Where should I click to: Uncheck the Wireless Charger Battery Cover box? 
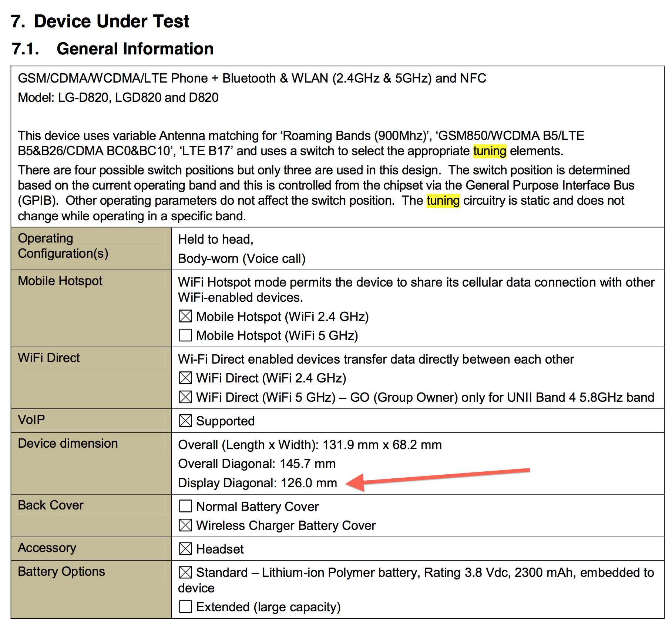click(185, 525)
